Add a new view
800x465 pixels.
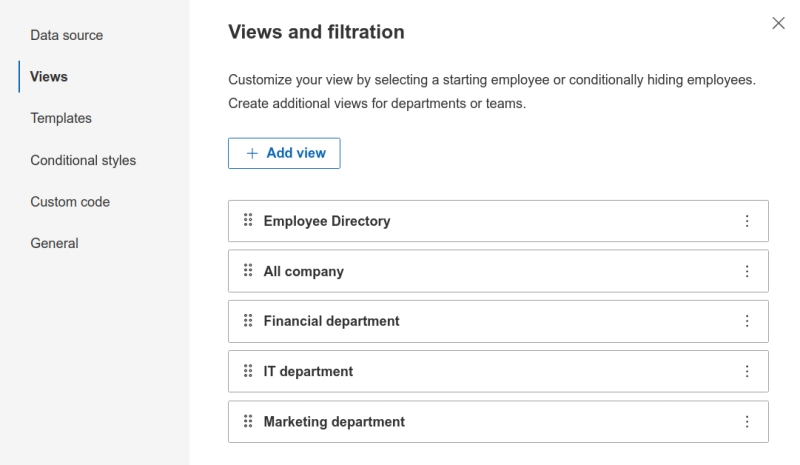point(284,153)
